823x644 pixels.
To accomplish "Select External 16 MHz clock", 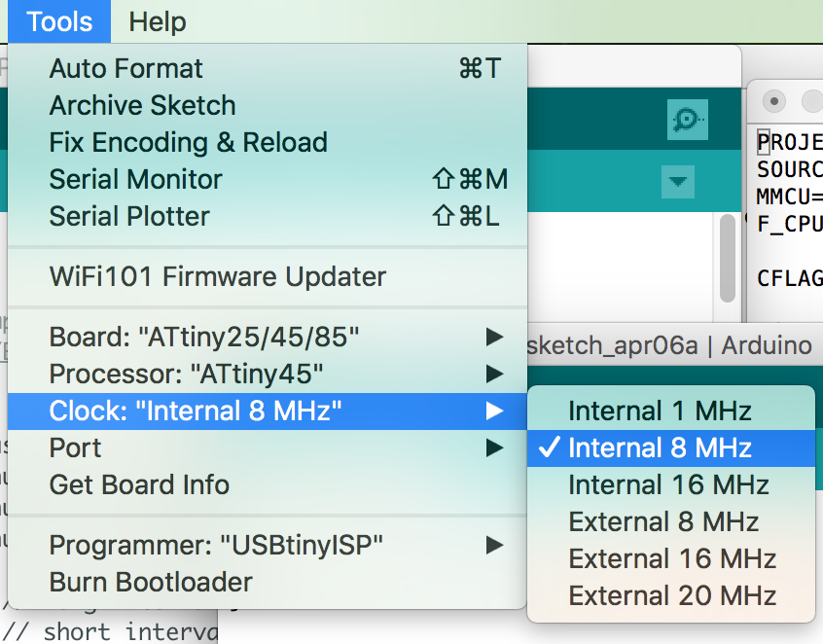I will pyautogui.click(x=671, y=558).
